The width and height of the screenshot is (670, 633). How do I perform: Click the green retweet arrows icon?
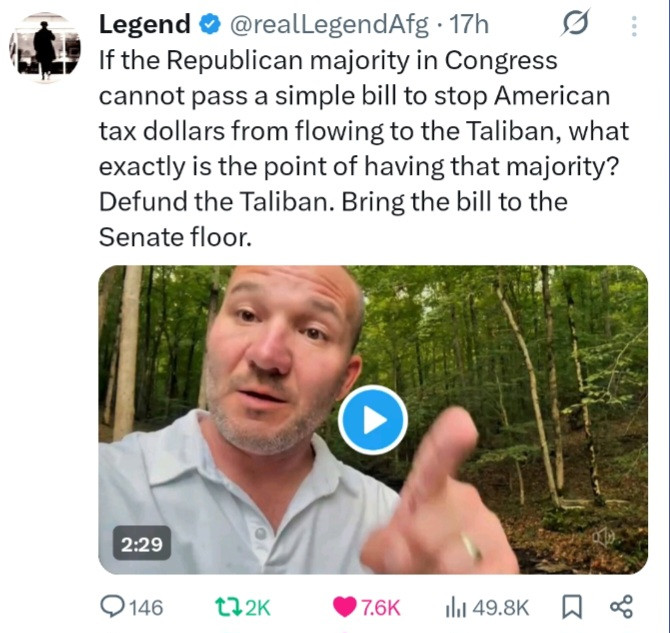point(229,607)
